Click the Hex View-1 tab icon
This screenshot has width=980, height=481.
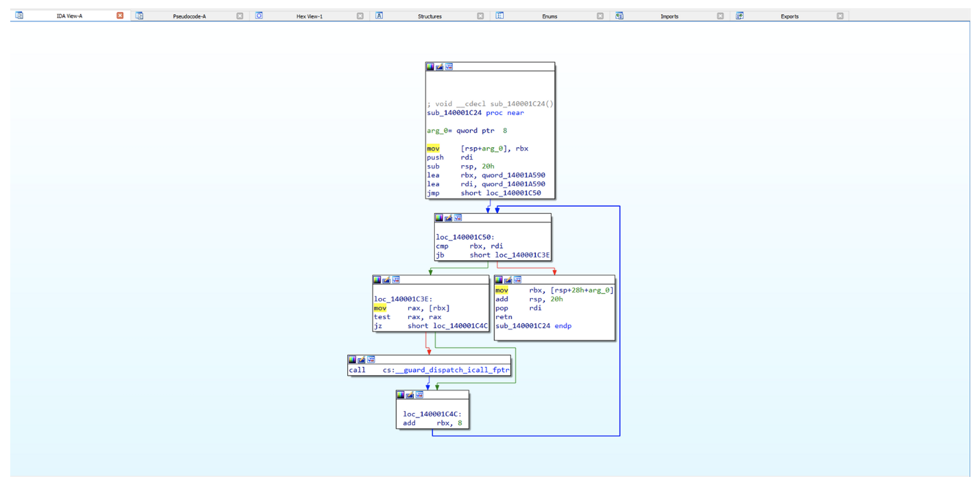click(259, 16)
